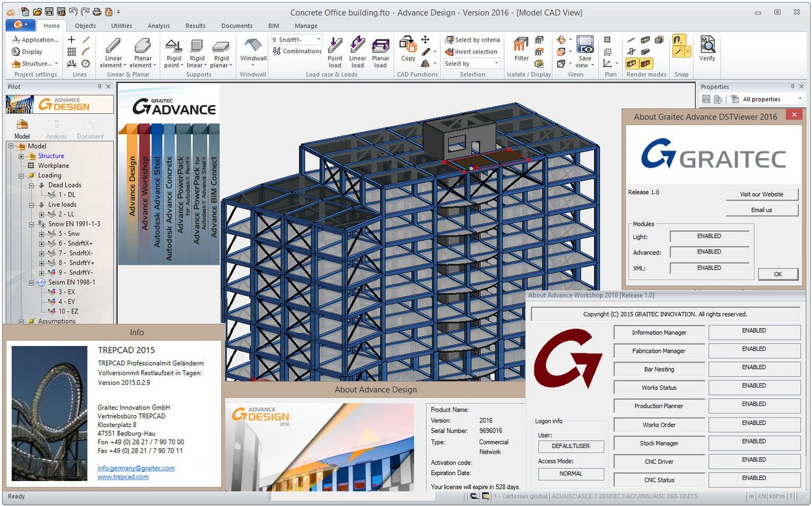This screenshot has height=506, width=812.
Task: Select the Rigid point support icon
Action: (x=173, y=46)
